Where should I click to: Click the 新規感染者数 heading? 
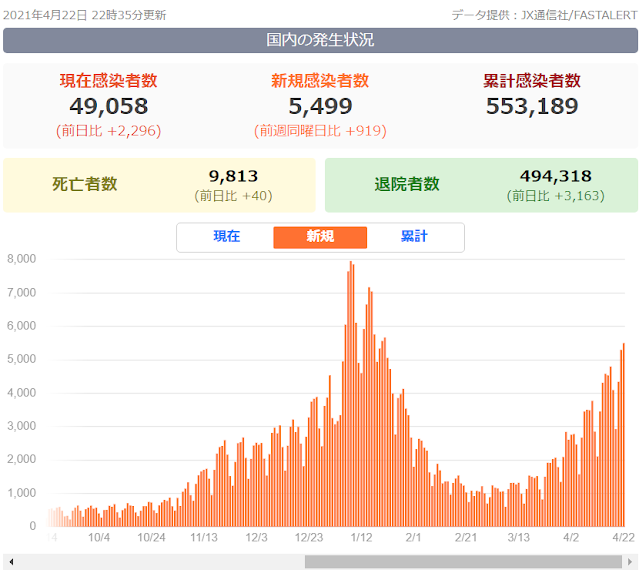coord(320,81)
